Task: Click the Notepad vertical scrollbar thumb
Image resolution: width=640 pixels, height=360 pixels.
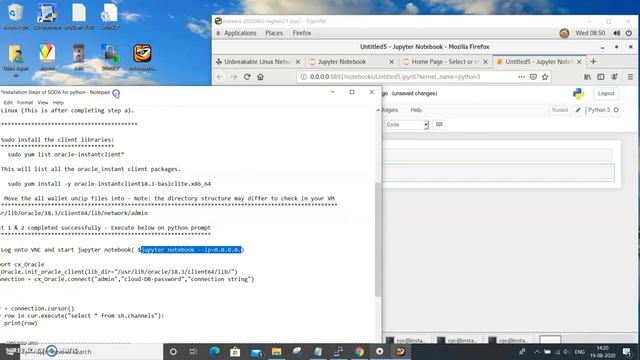Action: tap(378, 239)
